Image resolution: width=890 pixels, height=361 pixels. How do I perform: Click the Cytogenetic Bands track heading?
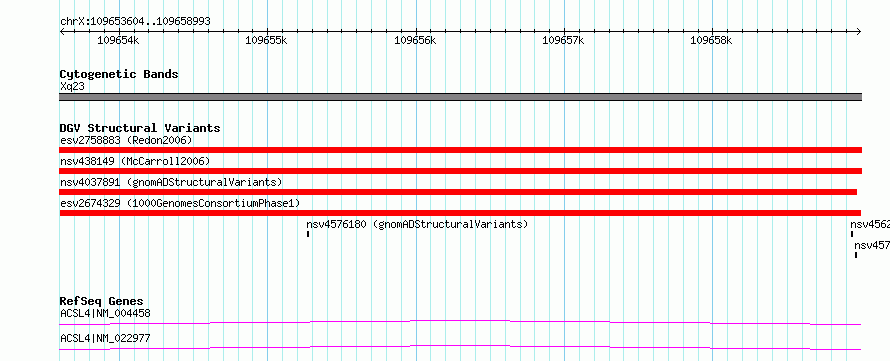coord(119,74)
